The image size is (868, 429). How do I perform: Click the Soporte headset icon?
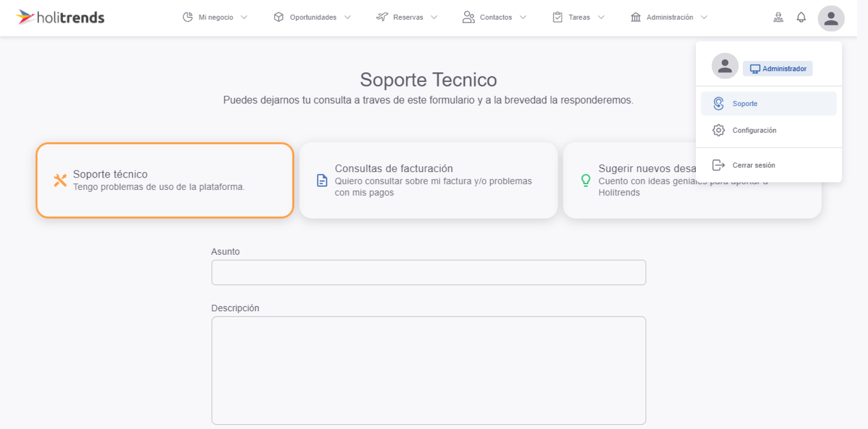point(719,103)
